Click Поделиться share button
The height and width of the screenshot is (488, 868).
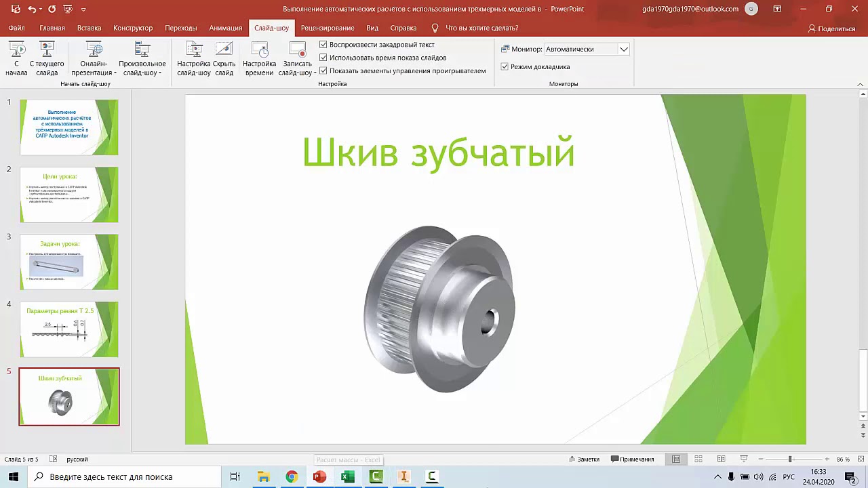831,28
